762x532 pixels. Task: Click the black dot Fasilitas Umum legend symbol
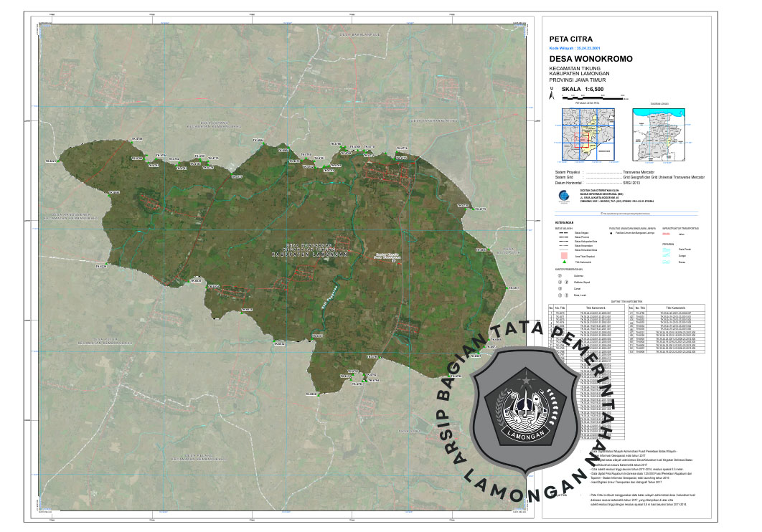pyautogui.click(x=611, y=233)
